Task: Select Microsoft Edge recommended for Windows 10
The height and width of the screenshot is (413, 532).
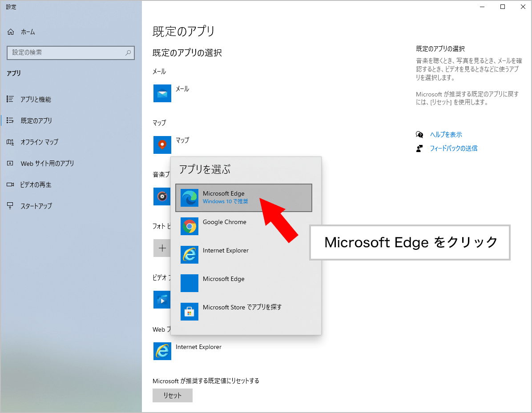Action: pos(244,198)
